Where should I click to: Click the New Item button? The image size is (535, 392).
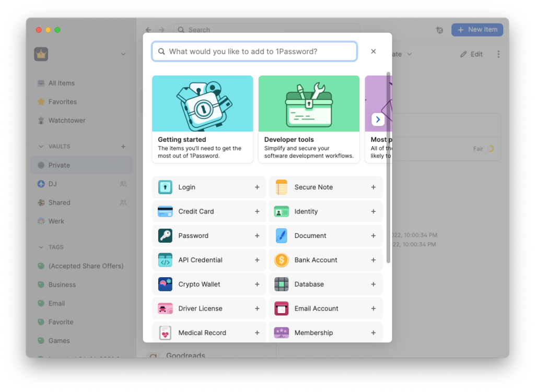(x=477, y=29)
